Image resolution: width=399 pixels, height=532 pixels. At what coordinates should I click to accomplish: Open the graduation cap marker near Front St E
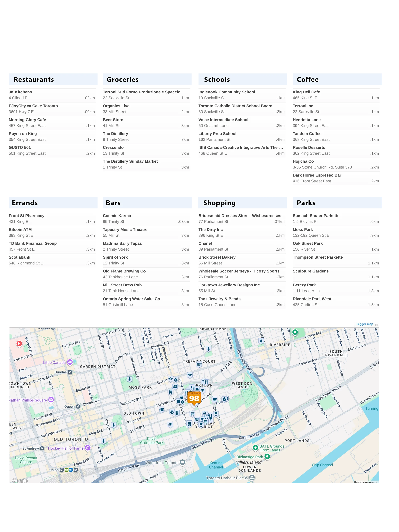[x=170, y=425]
